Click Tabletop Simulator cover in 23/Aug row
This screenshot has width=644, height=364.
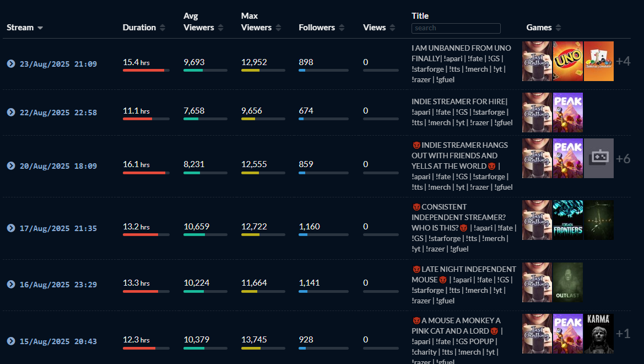[x=598, y=61]
